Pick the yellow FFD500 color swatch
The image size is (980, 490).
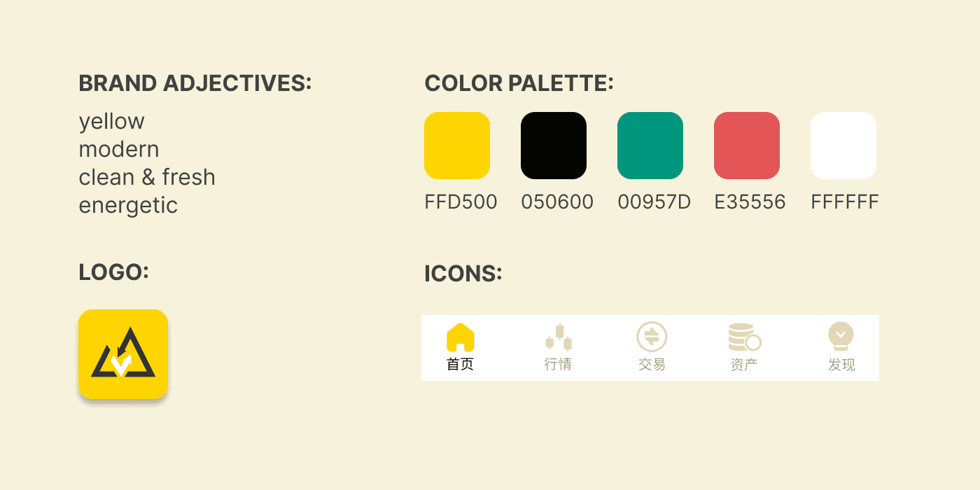pyautogui.click(x=457, y=146)
